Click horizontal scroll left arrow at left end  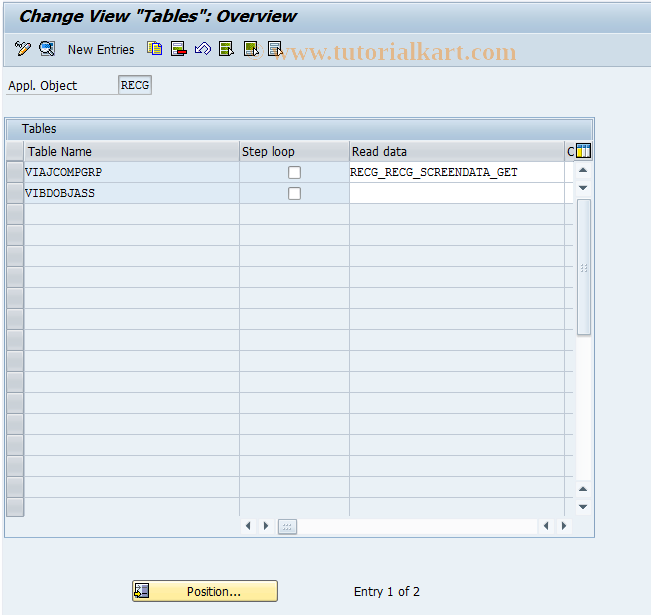pyautogui.click(x=248, y=526)
